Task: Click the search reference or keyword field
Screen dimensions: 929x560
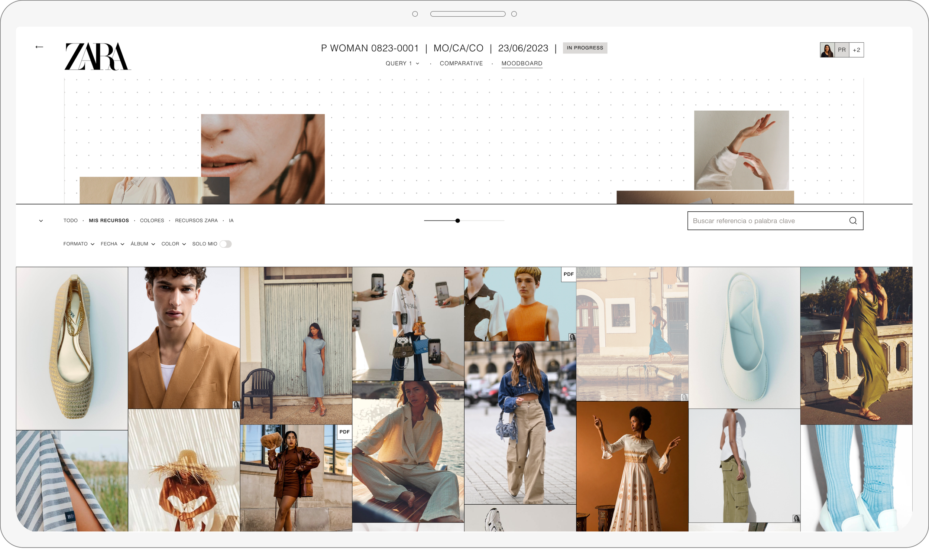Action: coord(775,221)
